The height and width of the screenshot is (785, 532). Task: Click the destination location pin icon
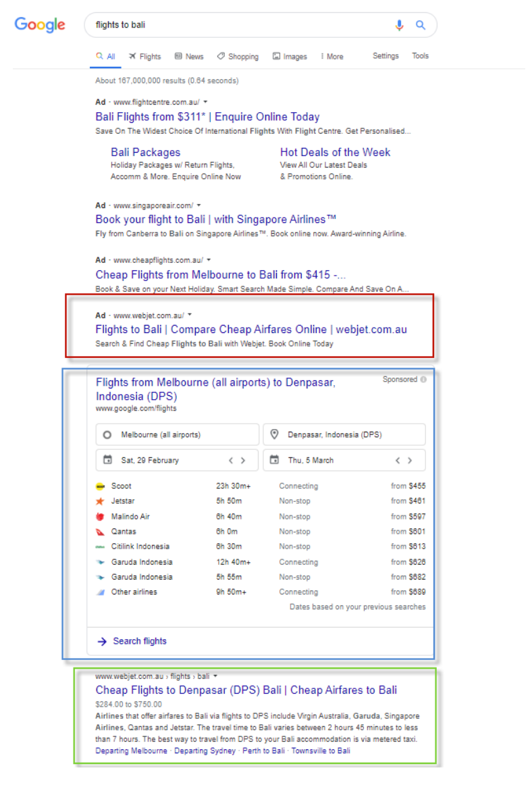point(274,434)
